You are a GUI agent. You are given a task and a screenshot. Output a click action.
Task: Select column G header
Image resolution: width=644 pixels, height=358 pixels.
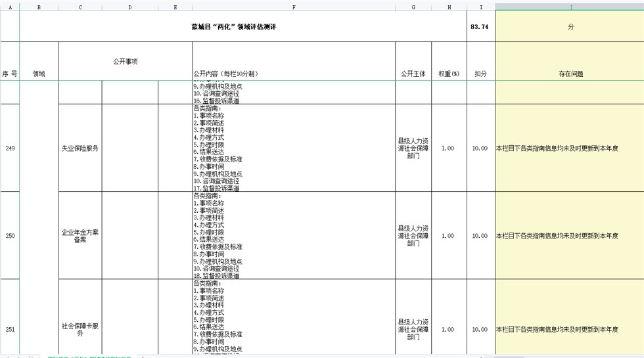coord(413,7)
